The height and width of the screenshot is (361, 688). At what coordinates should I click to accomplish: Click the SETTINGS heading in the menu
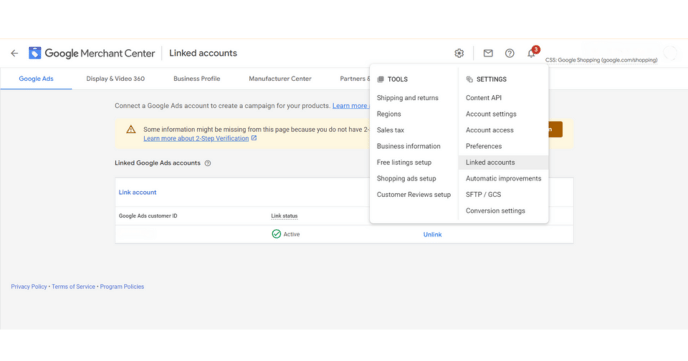pyautogui.click(x=491, y=79)
